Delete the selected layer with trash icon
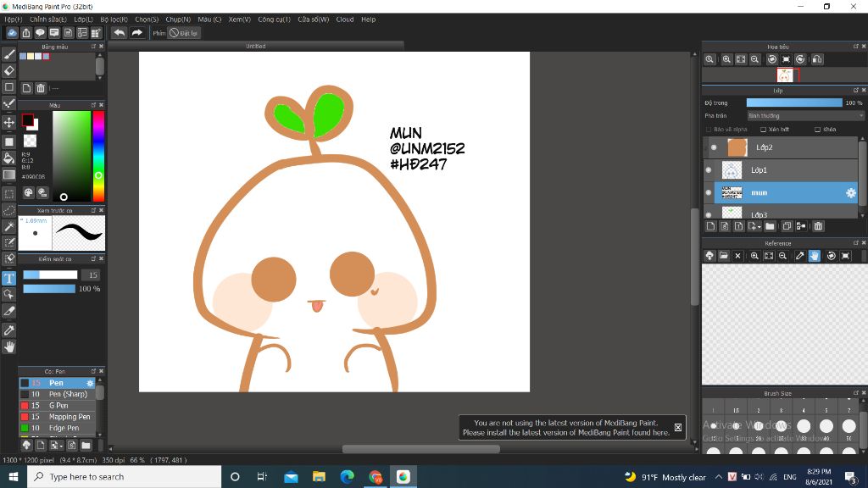Screen dimensions: 868x488 818,226
